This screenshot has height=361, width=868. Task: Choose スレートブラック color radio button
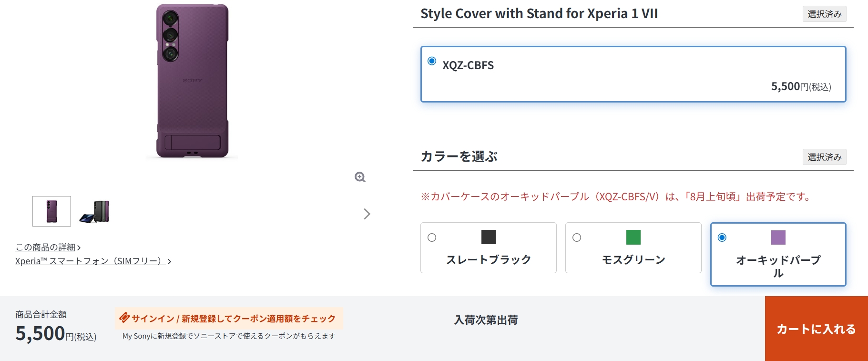(432, 237)
